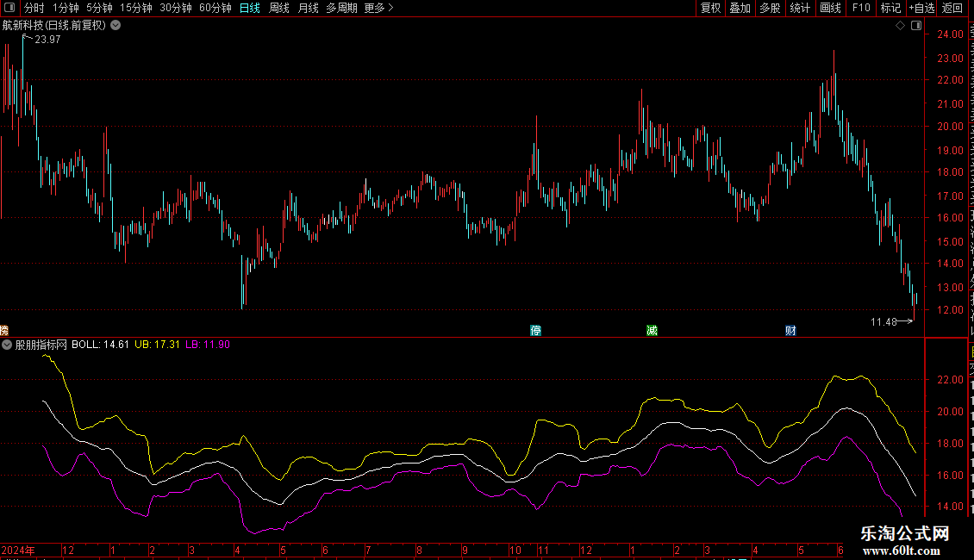This screenshot has height=560, width=974.
Task: Select the 30分钟 period tab
Action: point(176,8)
